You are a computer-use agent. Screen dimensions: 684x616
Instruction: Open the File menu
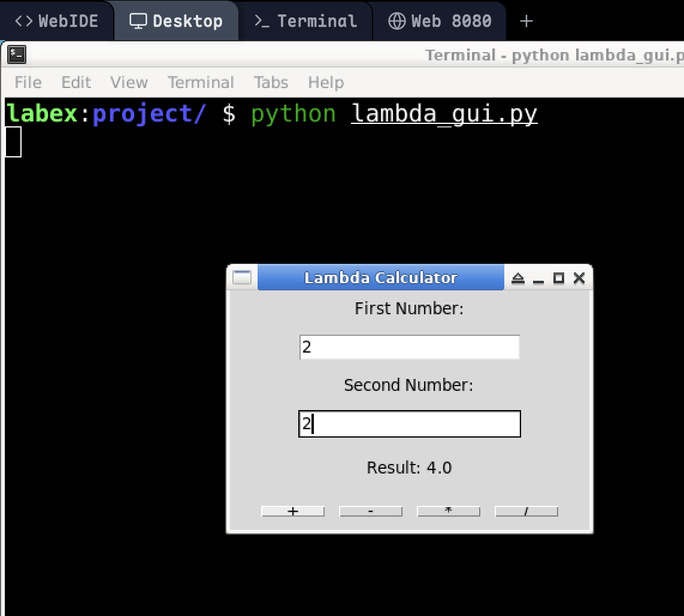(28, 82)
